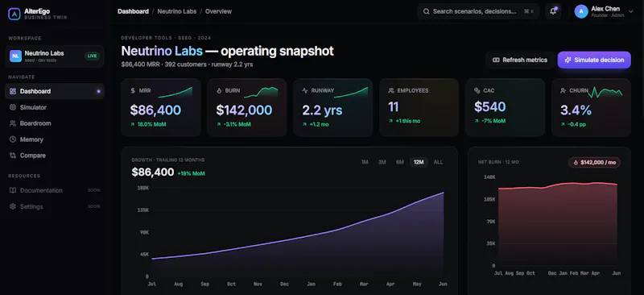Open Dashboard in the sidebar

(55, 91)
